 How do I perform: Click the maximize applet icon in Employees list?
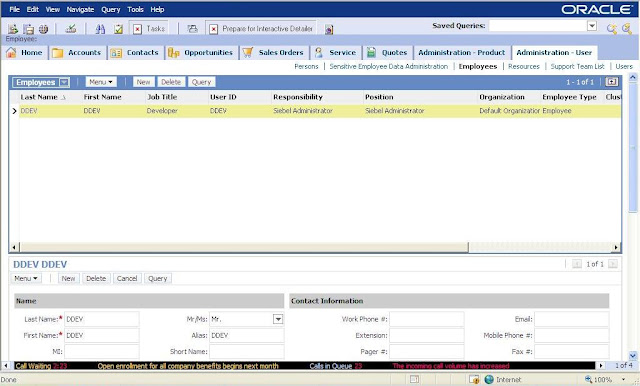[x=611, y=82]
